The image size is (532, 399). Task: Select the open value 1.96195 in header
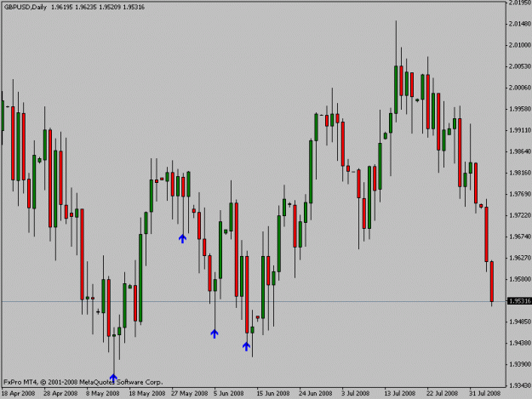tap(62, 7)
